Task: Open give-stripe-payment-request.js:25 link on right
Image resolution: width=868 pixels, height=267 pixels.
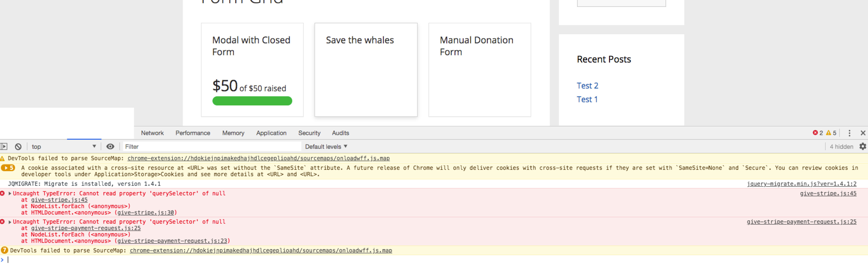Action: point(802,222)
